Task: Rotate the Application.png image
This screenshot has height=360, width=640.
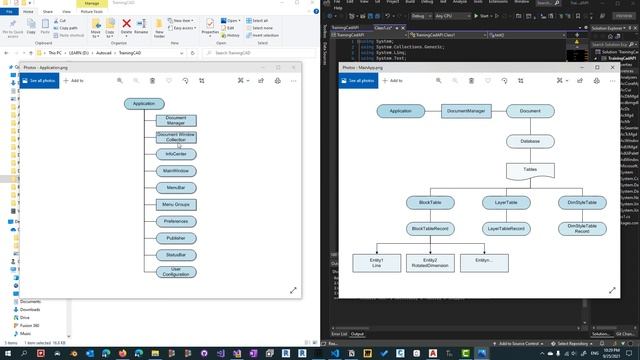Action: (x=185, y=81)
